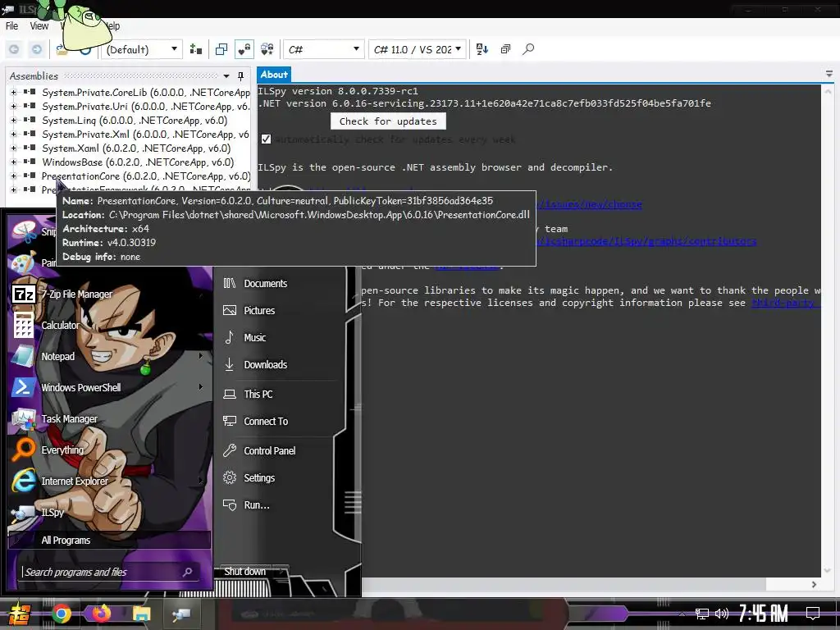Viewport: 840px width, 630px height.
Task: Expand the System.Private.Xml node
Action: point(13,134)
